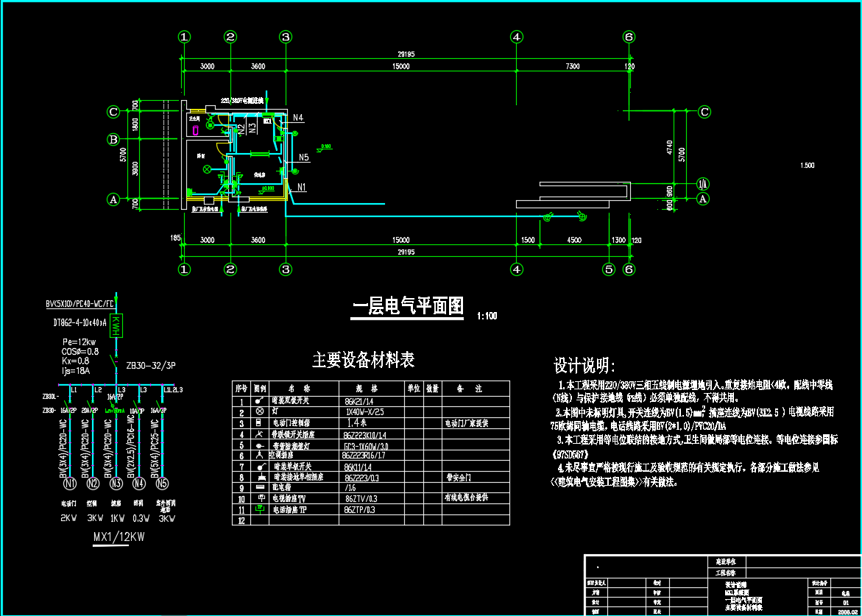Select the name cell 配电箱
This screenshot has height=616, width=862.
coord(281,487)
